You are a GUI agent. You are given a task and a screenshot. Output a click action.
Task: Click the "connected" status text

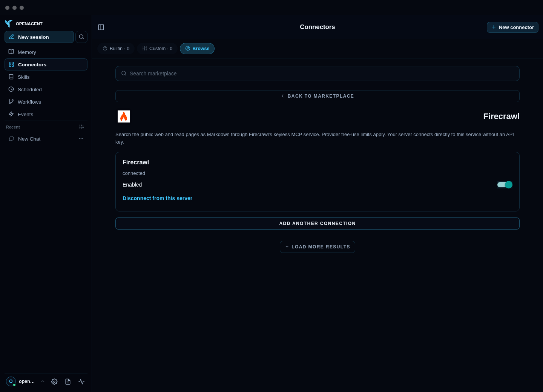tap(134, 173)
